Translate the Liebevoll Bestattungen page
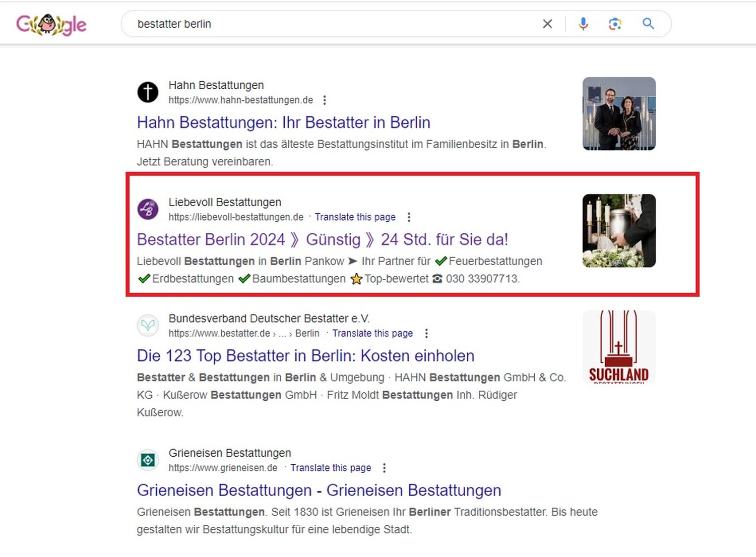The width and height of the screenshot is (756, 557). pyautogui.click(x=355, y=217)
